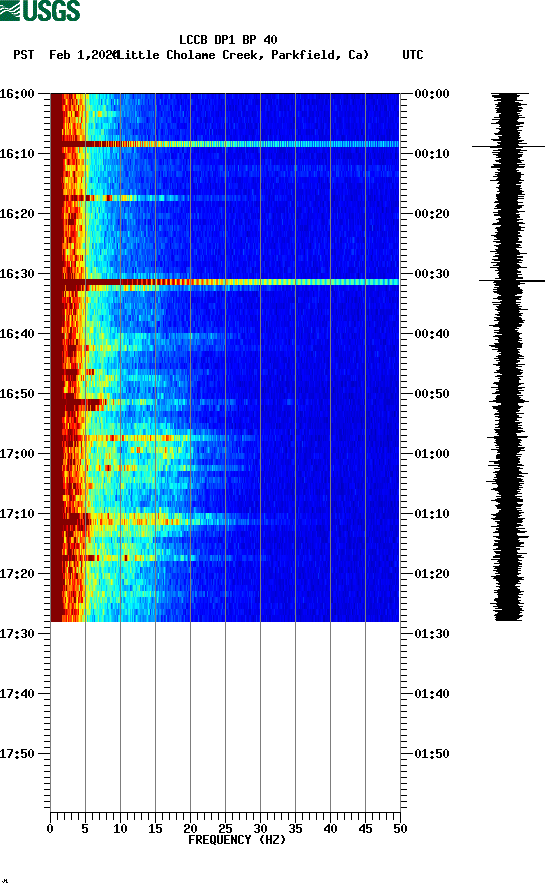Click the 17:10 PST axis label
Image resolution: width=552 pixels, height=892 pixels.
pos(17,514)
